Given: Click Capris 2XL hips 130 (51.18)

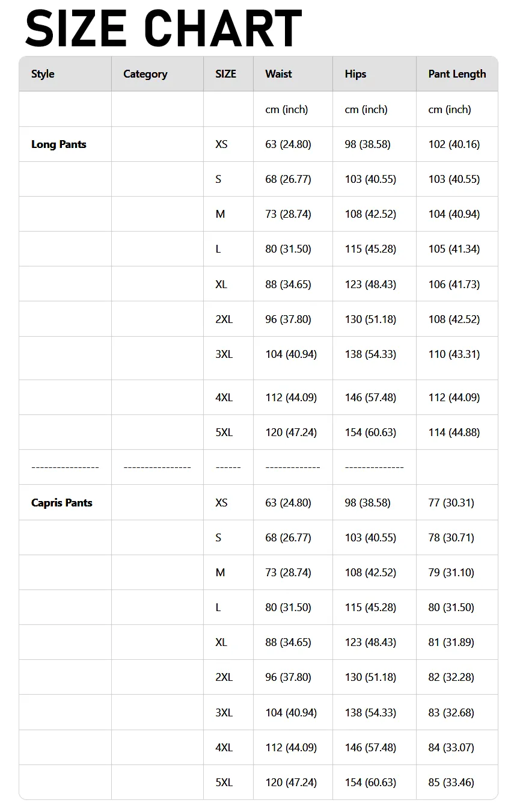Looking at the screenshot, I should click(370, 677).
